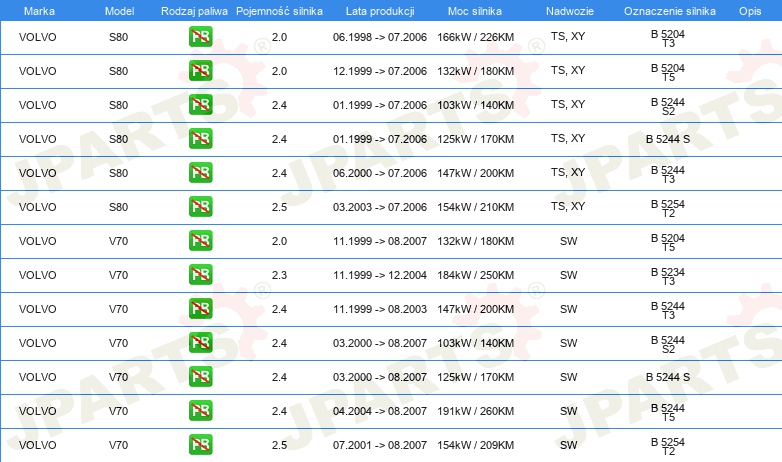Click the fuel icon in the V70 125kW row
The image size is (782, 462).
coord(200,377)
